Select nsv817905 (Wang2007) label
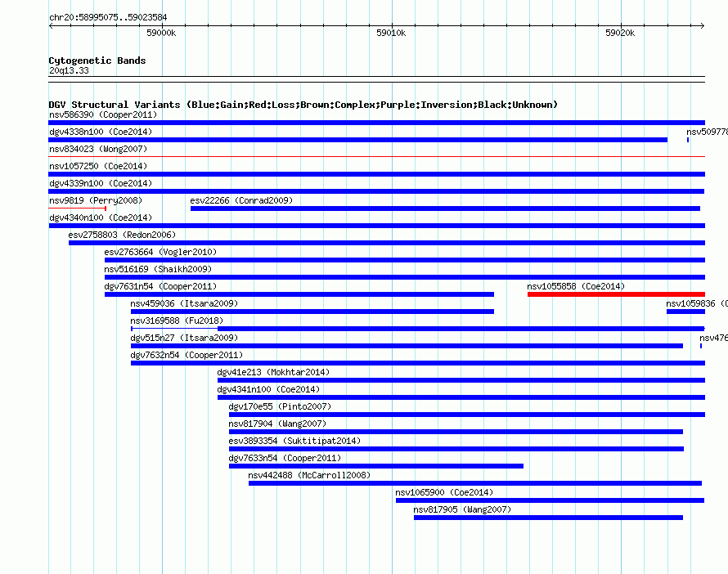Viewport: 728px width, 574px height. pos(462,509)
